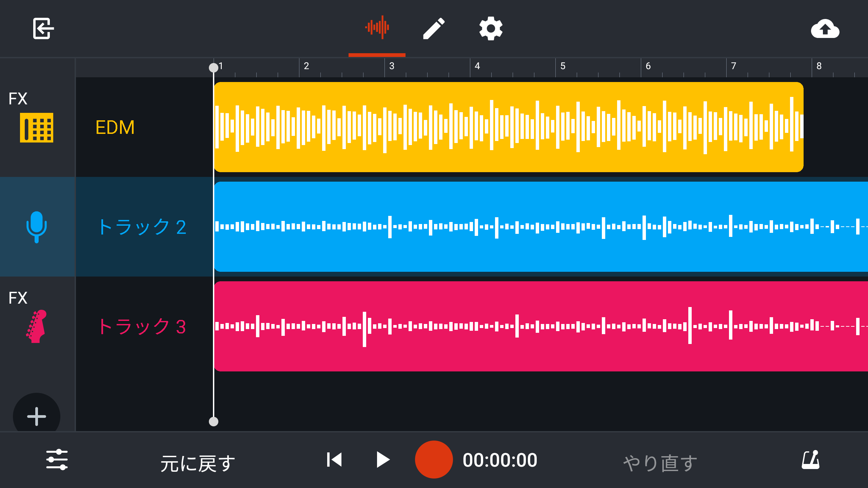Tap the playhead handle at top
Viewport: 868px width, 488px height.
point(214,68)
